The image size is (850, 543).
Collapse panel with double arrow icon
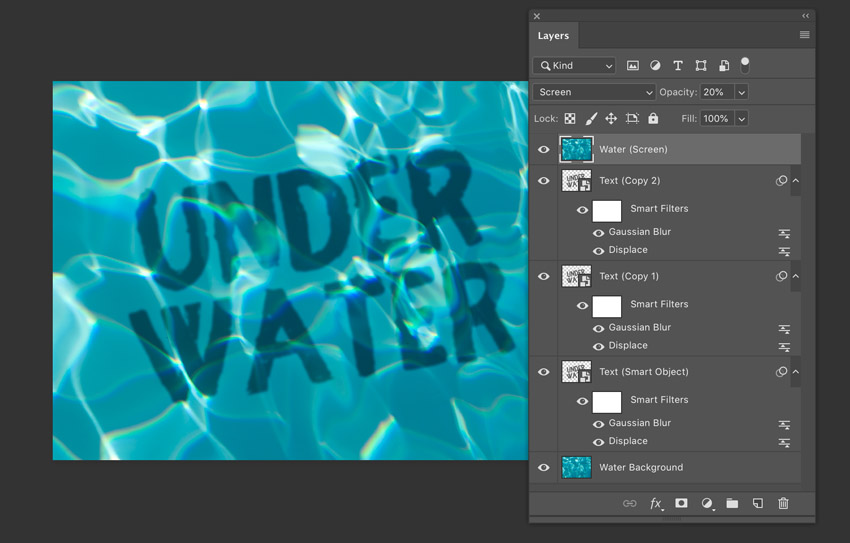(806, 16)
